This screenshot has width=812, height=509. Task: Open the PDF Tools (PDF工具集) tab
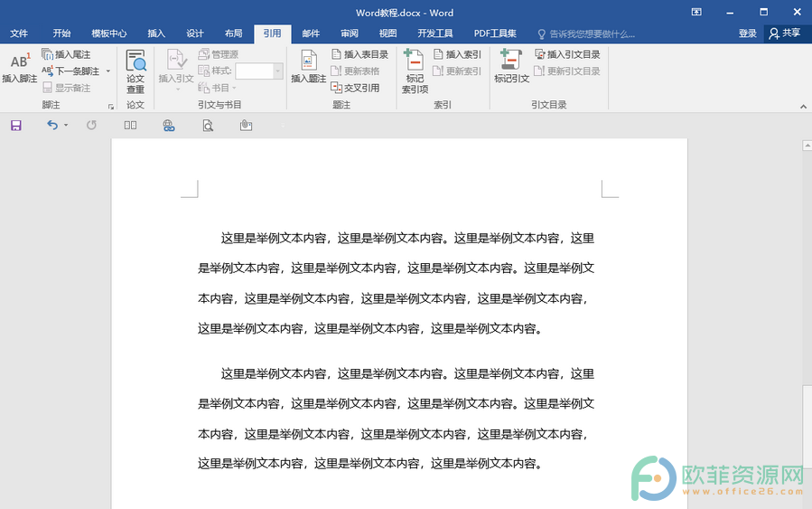pyautogui.click(x=495, y=33)
